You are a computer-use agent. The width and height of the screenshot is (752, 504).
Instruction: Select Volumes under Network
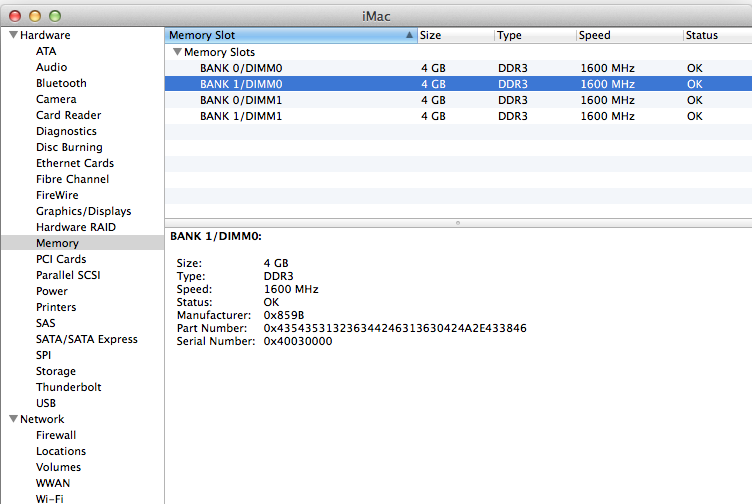(59, 467)
